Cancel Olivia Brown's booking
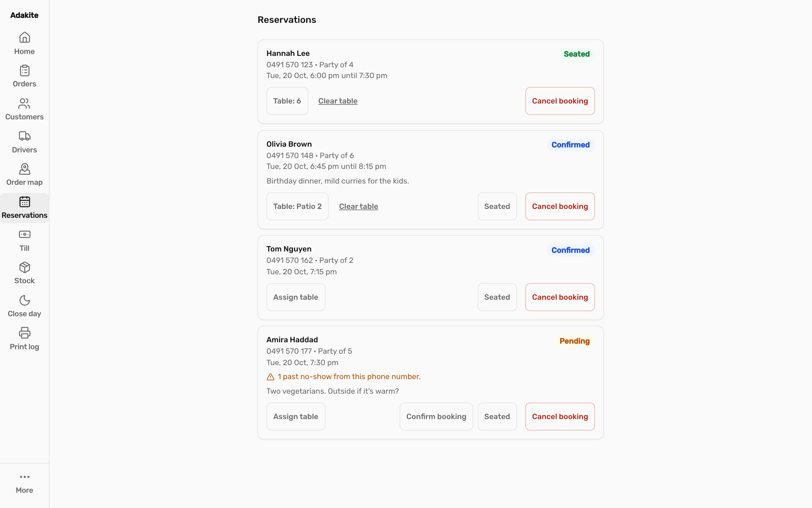The height and width of the screenshot is (508, 812). point(560,206)
